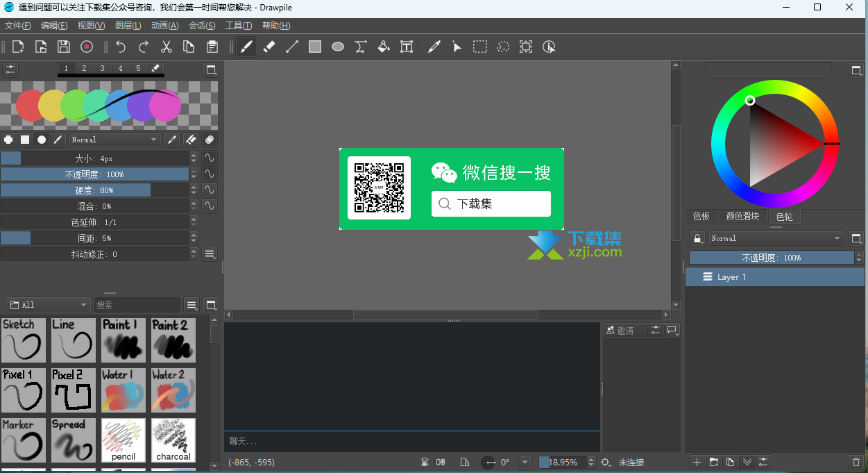Image resolution: width=868 pixels, height=473 pixels.
Task: Redo with the forward arrow icon
Action: [144, 47]
